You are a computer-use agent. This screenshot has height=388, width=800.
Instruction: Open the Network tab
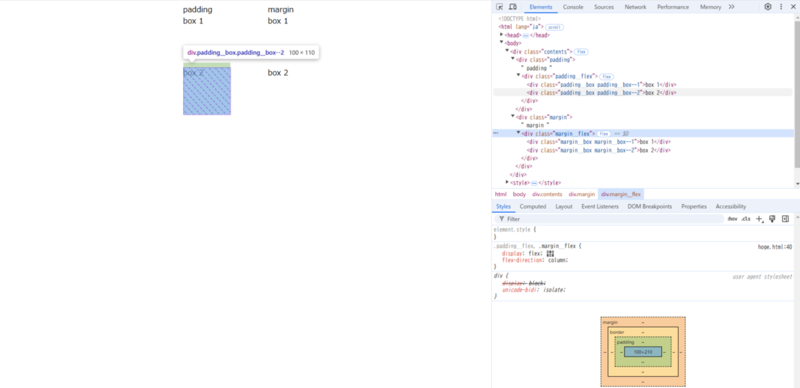[635, 7]
